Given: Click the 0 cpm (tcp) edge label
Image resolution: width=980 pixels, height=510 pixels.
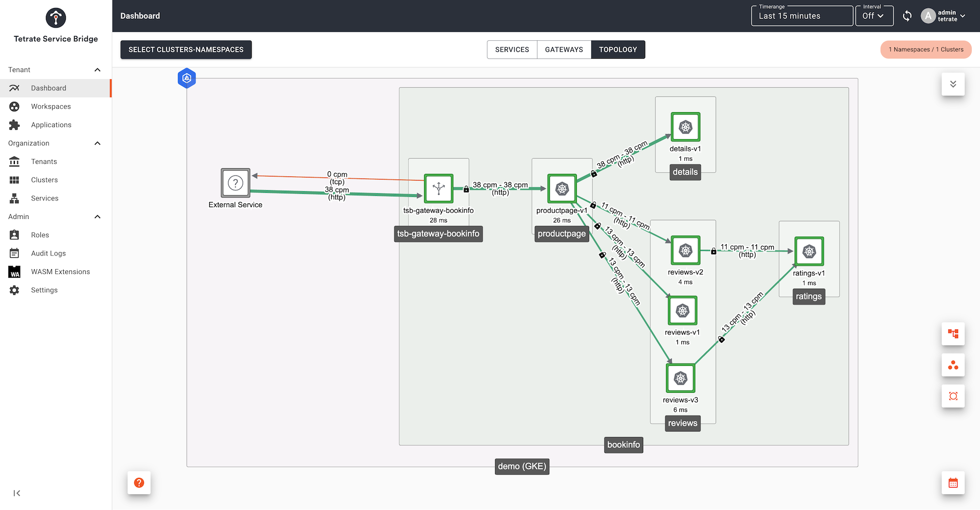Looking at the screenshot, I should click(x=337, y=178).
